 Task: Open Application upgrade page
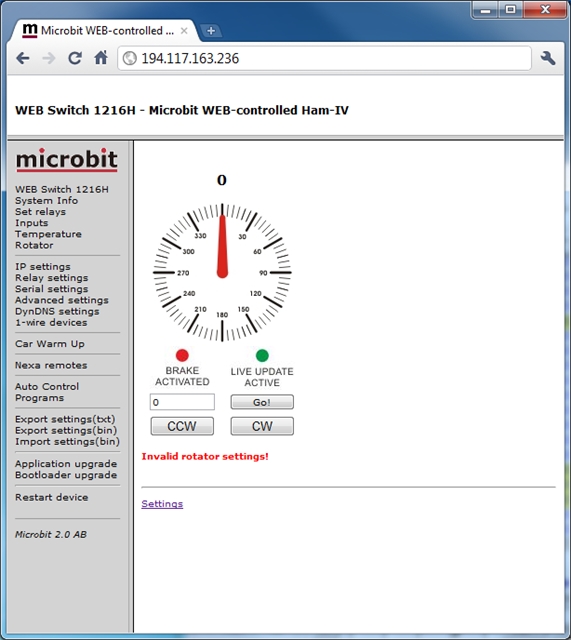pos(66,464)
